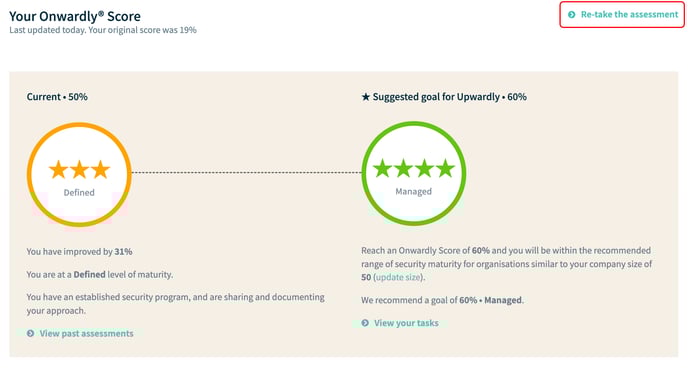This screenshot has width=688, height=370.
Task: Click the Re-take the assessment button
Action: coord(622,14)
